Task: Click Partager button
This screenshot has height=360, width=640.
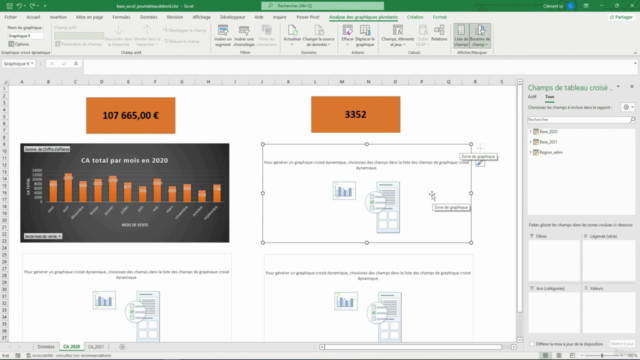Action: (621, 17)
